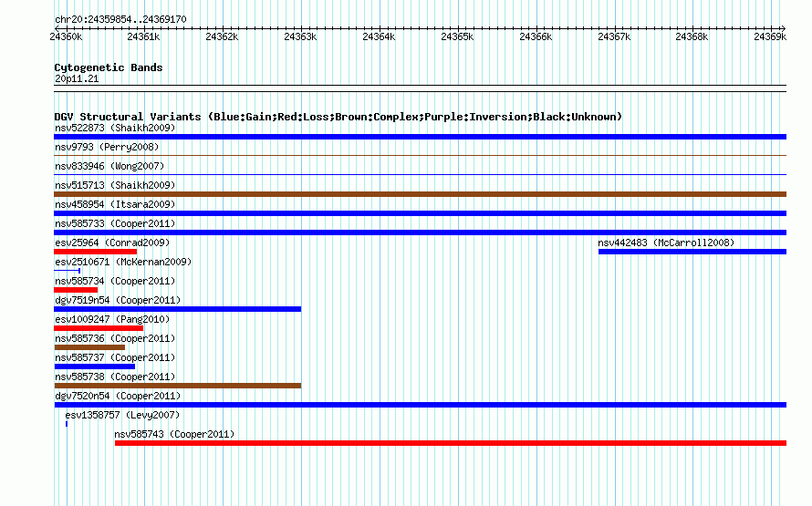
Task: Open nsv585738 (Cooper2011) label
Action: pos(115,377)
